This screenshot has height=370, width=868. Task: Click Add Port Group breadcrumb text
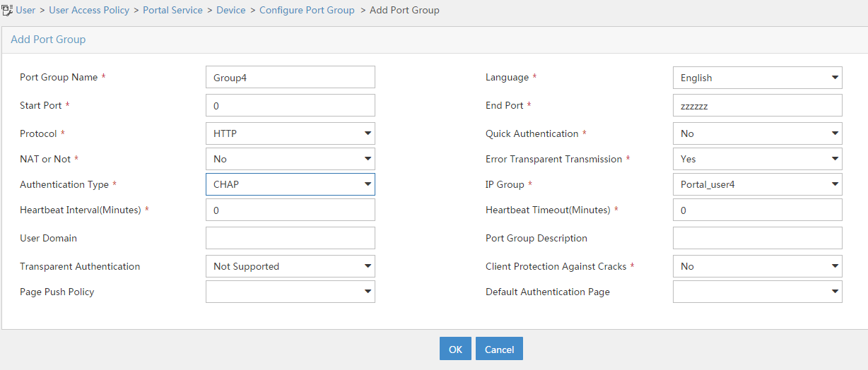click(x=404, y=11)
